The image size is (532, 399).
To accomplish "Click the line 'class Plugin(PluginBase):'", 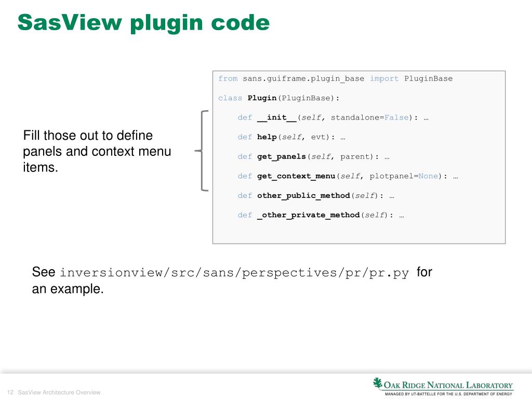I will tap(278, 98).
